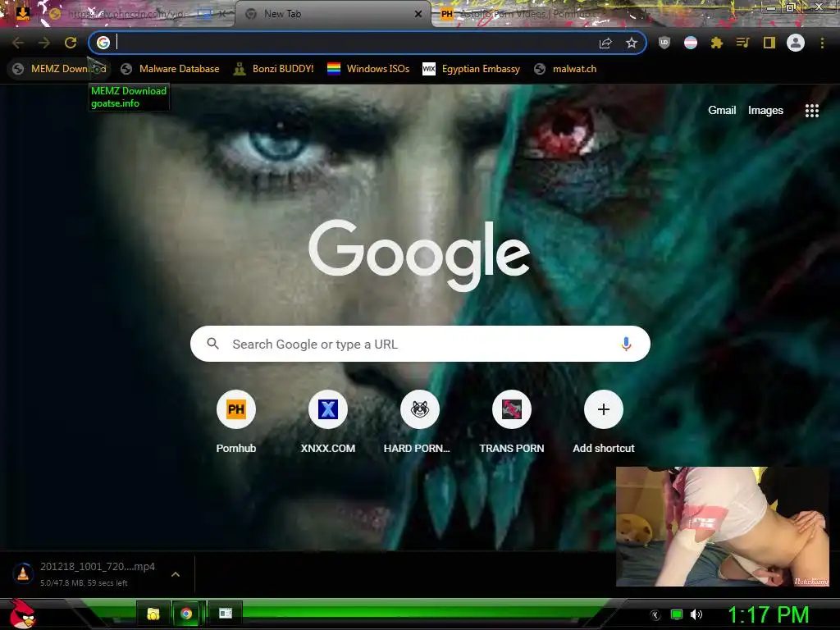Image resolution: width=840 pixels, height=630 pixels.
Task: Click the Google icon in address bar
Action: click(103, 43)
